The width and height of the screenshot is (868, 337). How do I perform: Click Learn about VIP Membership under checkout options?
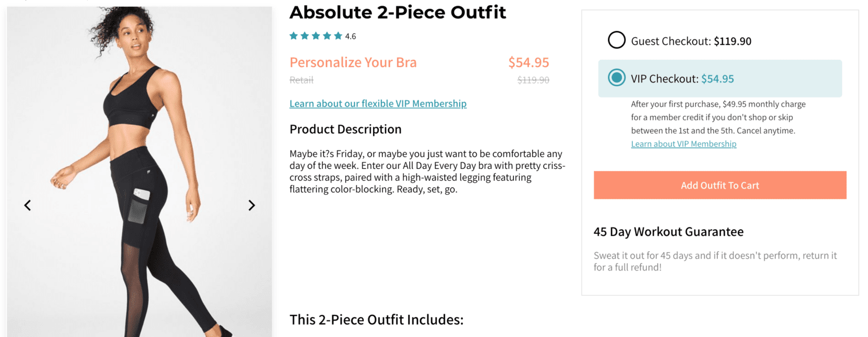point(683,143)
